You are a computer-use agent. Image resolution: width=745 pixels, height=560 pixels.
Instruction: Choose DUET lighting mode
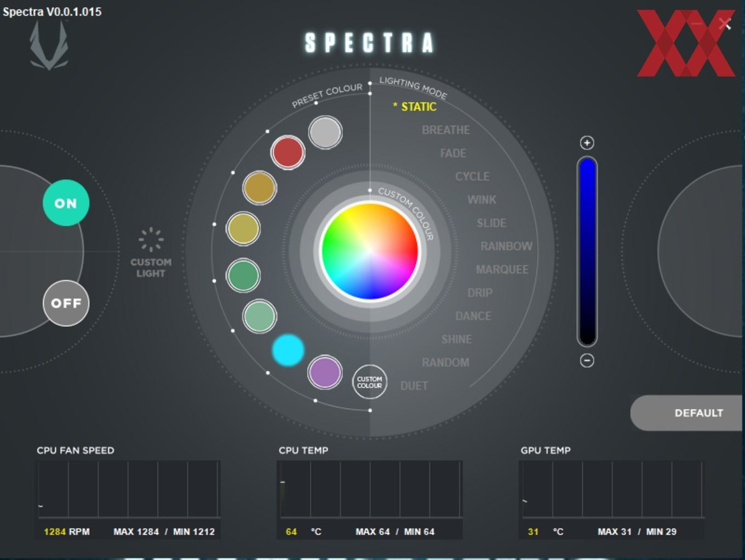(x=414, y=386)
